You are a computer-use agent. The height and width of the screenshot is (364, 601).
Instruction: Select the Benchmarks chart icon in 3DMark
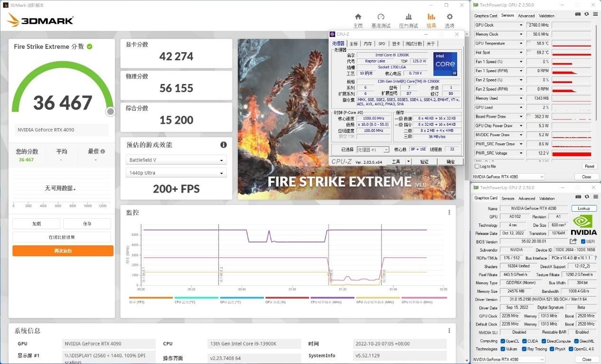click(381, 17)
